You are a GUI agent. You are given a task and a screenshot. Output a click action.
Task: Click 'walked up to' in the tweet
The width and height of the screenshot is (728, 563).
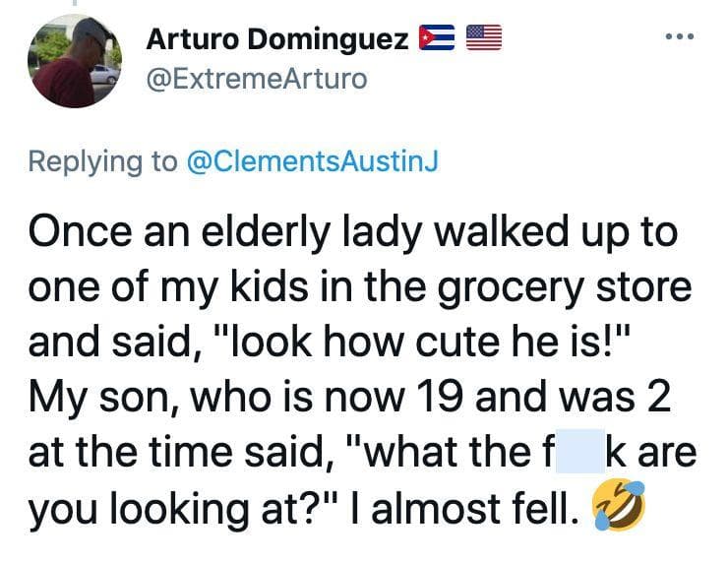point(556,232)
